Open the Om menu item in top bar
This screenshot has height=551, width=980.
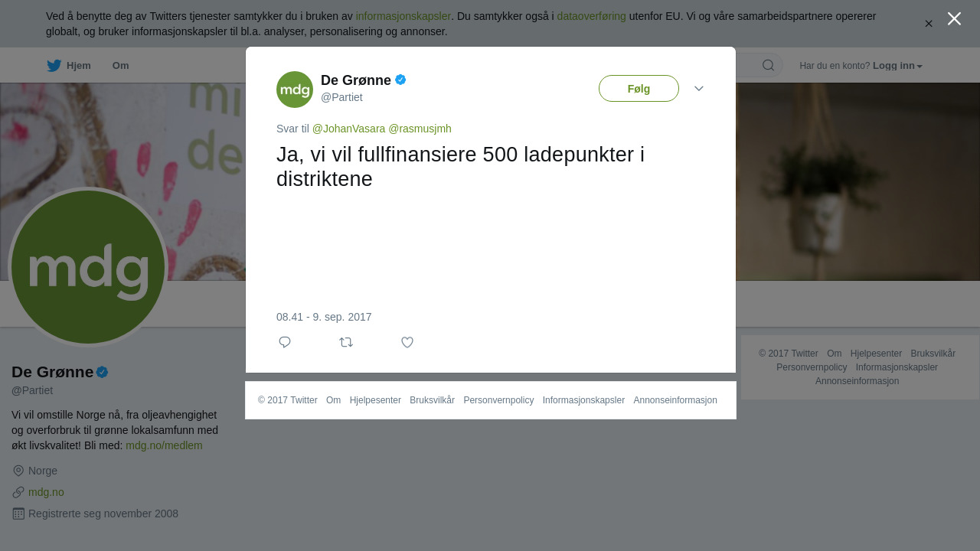tap(120, 66)
